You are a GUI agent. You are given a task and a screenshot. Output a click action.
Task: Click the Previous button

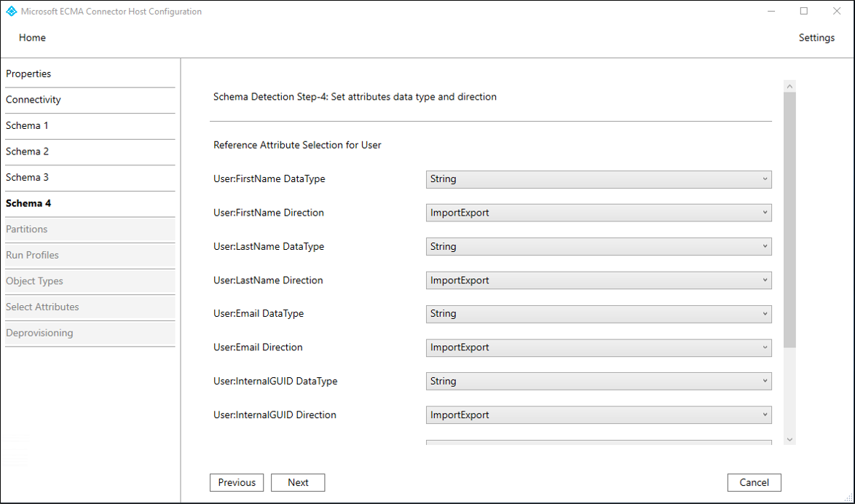237,482
